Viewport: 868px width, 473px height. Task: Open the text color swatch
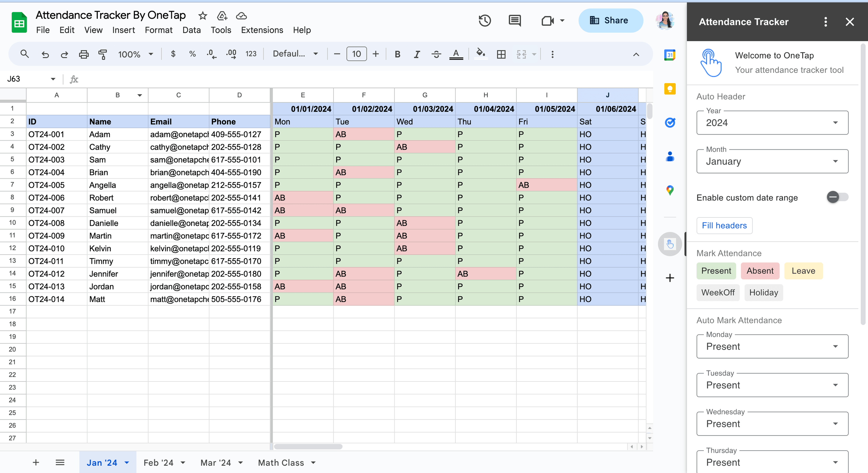[456, 54]
